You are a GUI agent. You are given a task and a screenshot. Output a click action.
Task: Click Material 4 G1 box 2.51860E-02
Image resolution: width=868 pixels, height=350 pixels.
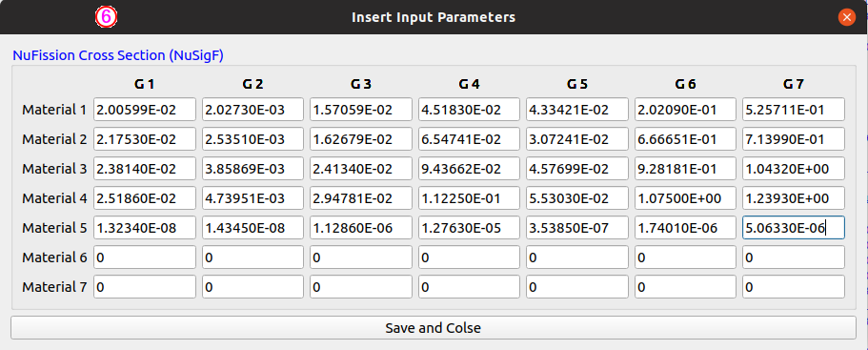click(145, 198)
